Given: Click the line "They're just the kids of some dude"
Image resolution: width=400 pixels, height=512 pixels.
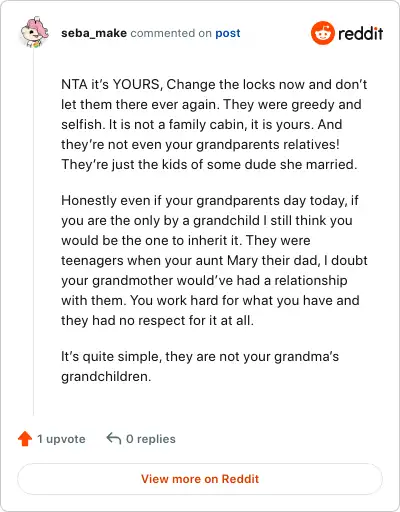Looking at the screenshot, I should pyautogui.click(x=209, y=165).
